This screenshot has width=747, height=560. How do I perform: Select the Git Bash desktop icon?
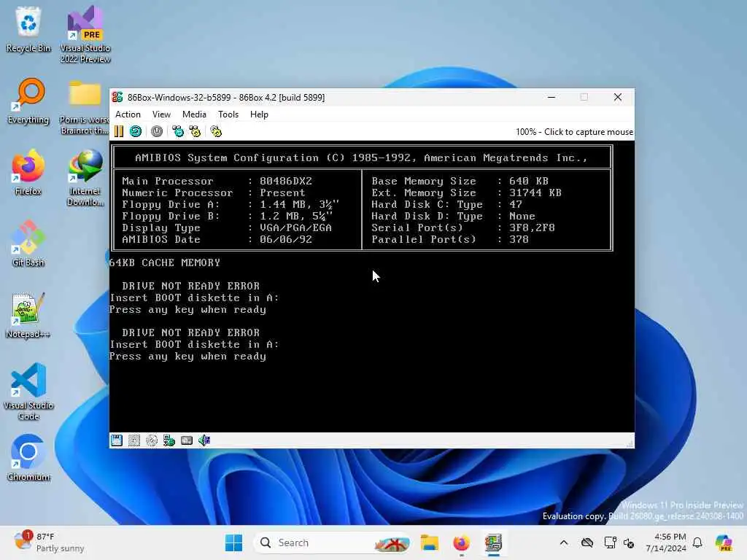click(x=28, y=244)
